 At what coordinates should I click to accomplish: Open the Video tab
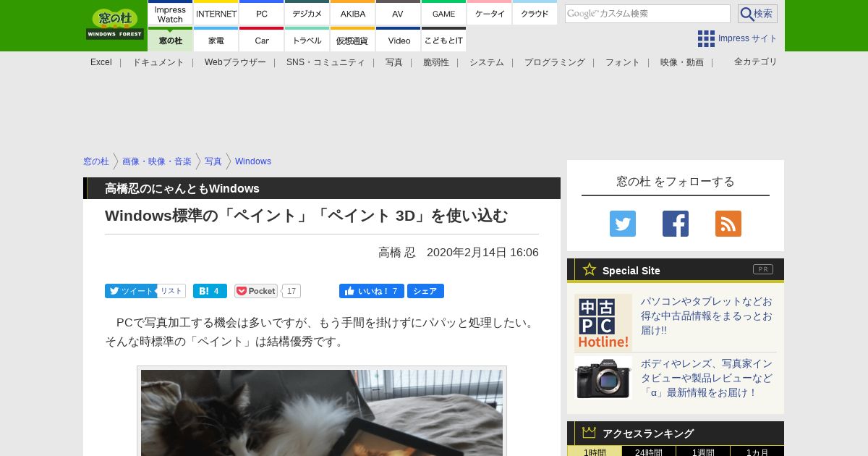point(398,40)
